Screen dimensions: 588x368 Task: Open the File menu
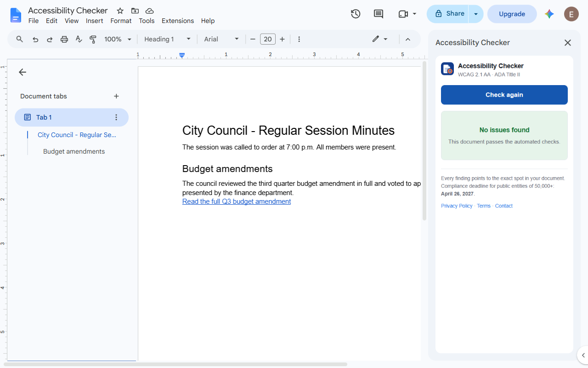click(x=34, y=21)
